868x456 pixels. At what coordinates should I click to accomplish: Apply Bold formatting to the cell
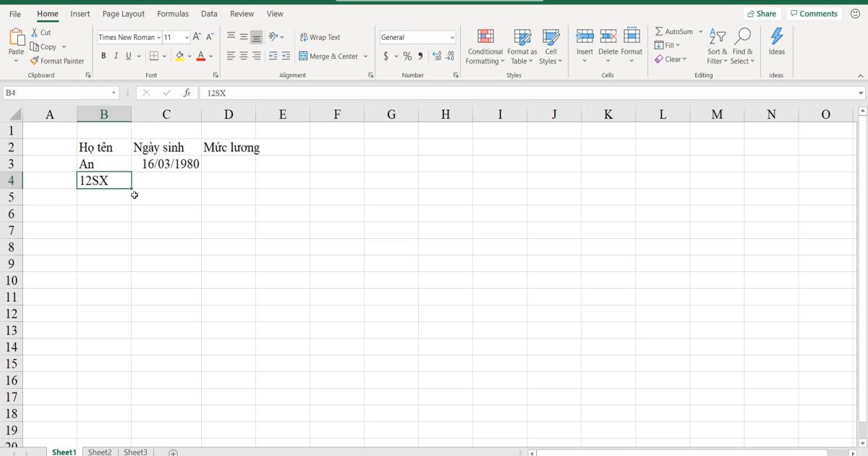(x=103, y=56)
